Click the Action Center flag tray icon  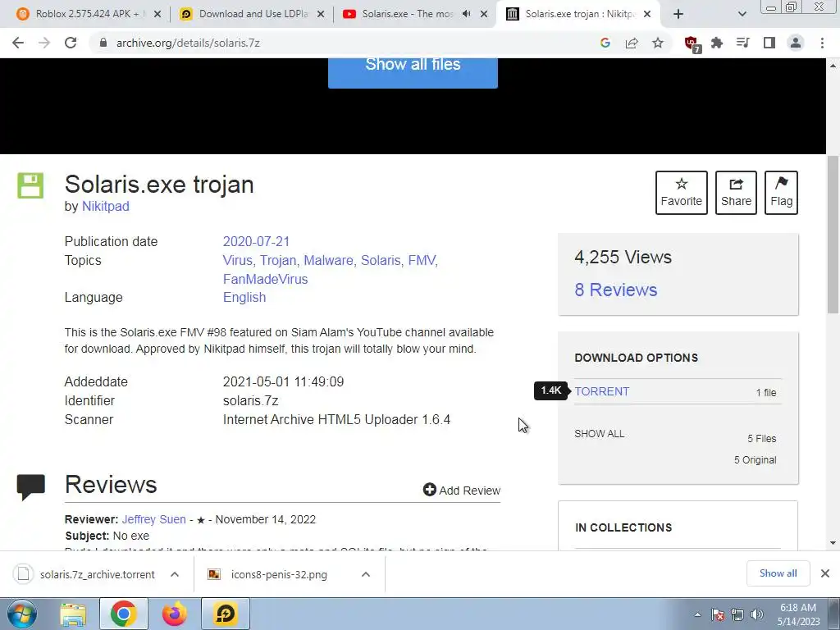[718, 614]
